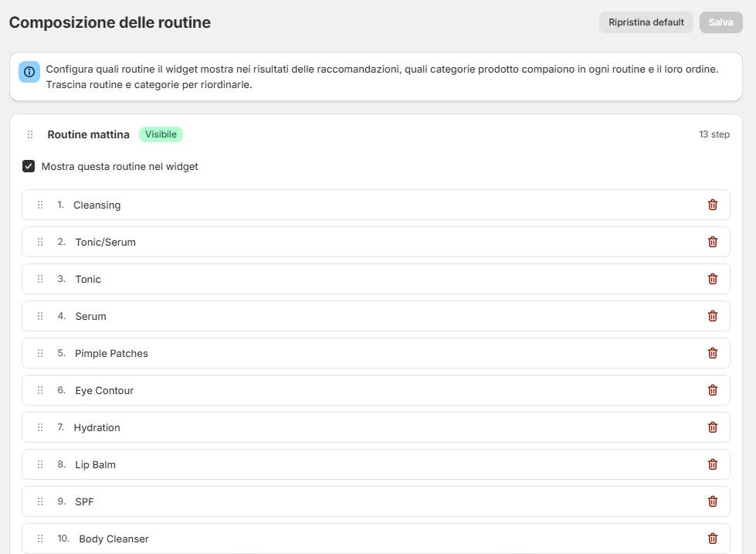Click the SPF label

coord(84,502)
